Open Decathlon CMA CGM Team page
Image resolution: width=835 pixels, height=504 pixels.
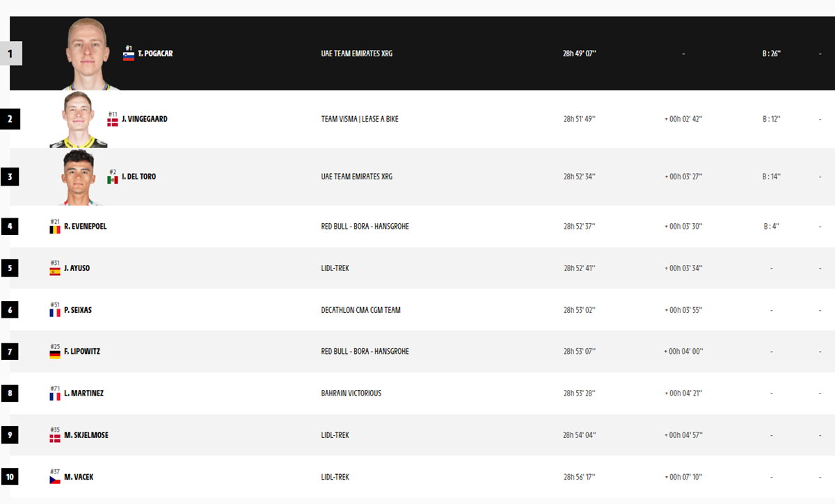pyautogui.click(x=361, y=310)
